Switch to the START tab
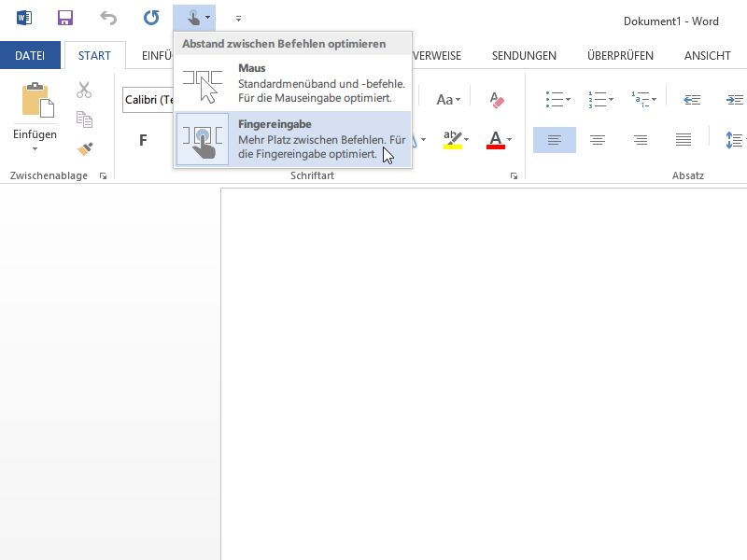Image resolution: width=747 pixels, height=560 pixels. tap(94, 55)
